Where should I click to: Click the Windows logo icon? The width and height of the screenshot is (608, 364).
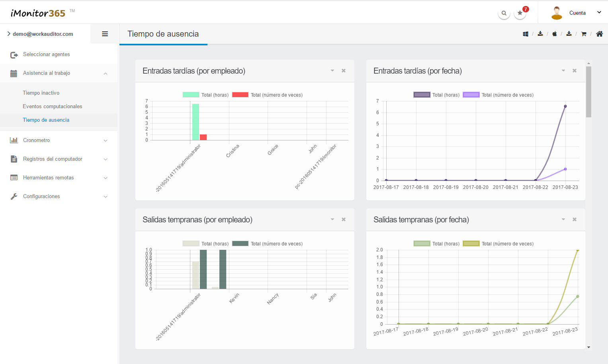click(x=526, y=34)
